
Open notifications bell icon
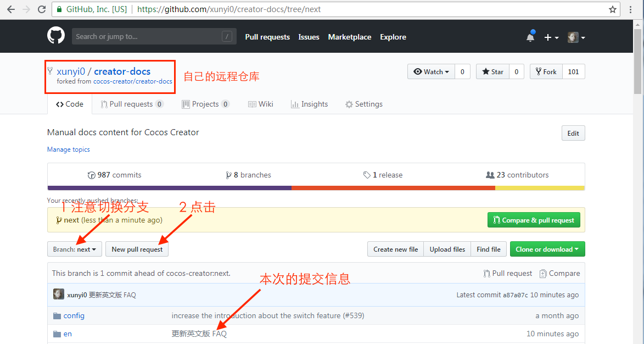tap(531, 37)
